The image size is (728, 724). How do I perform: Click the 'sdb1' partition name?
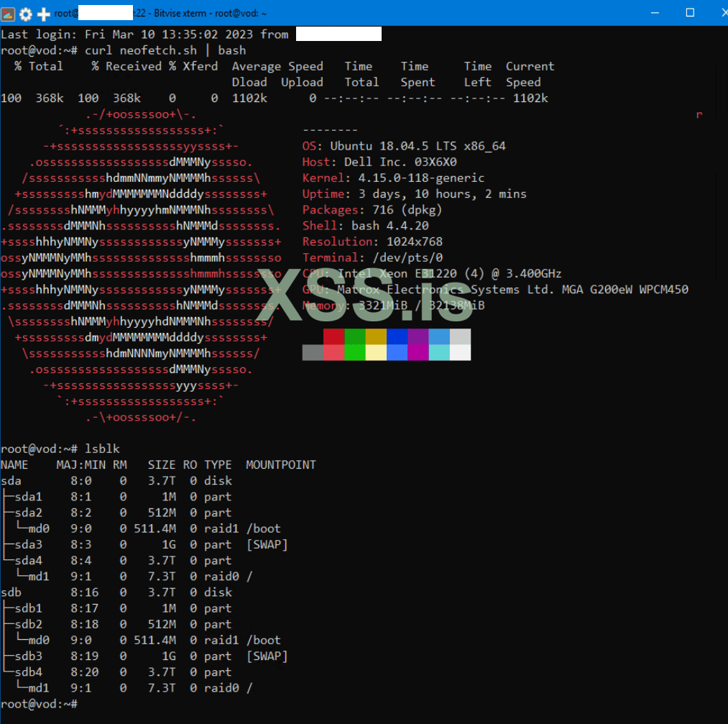(x=28, y=608)
